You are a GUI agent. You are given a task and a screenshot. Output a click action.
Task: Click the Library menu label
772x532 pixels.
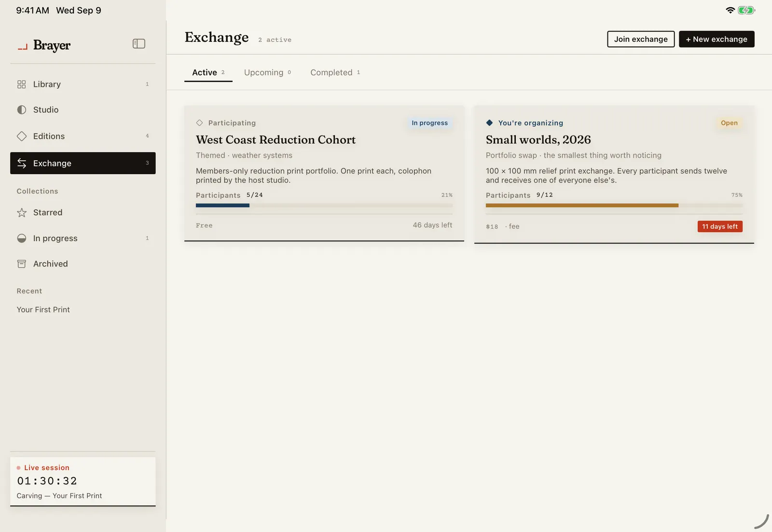pyautogui.click(x=47, y=84)
